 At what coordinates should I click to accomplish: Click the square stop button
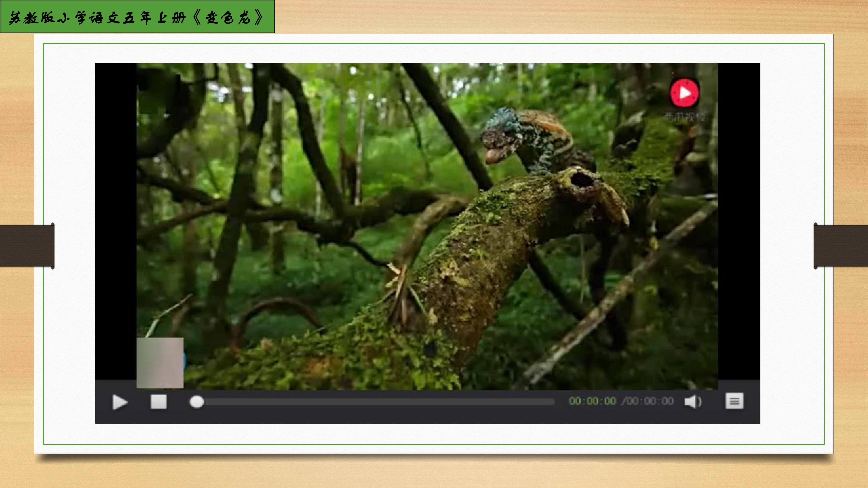pos(158,402)
